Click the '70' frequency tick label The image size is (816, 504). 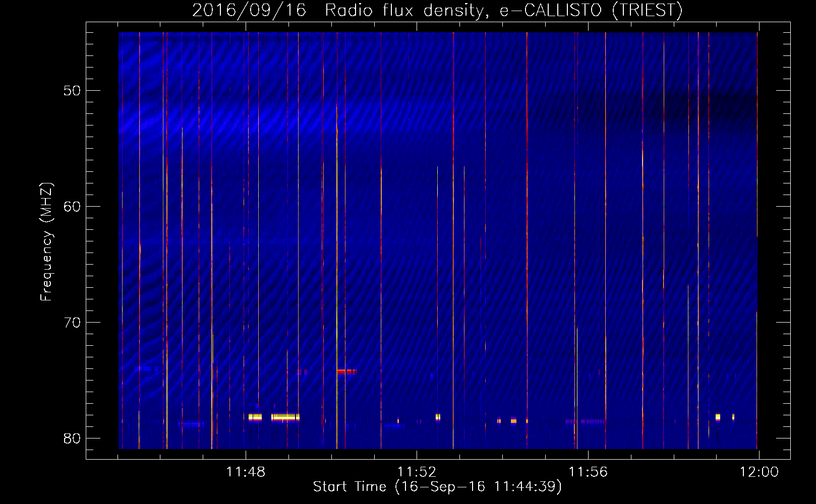coord(72,323)
